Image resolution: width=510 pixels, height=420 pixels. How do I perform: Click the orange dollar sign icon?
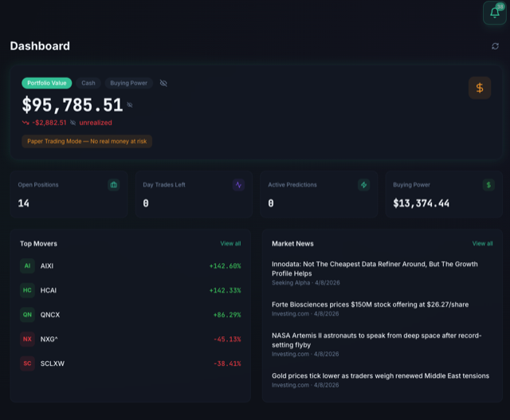(480, 88)
